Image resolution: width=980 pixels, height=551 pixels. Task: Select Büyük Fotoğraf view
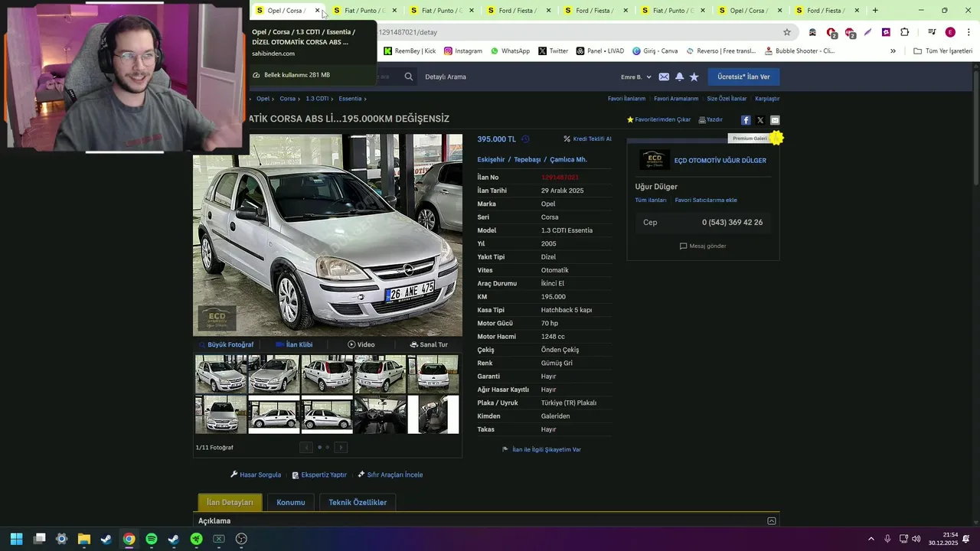226,344
